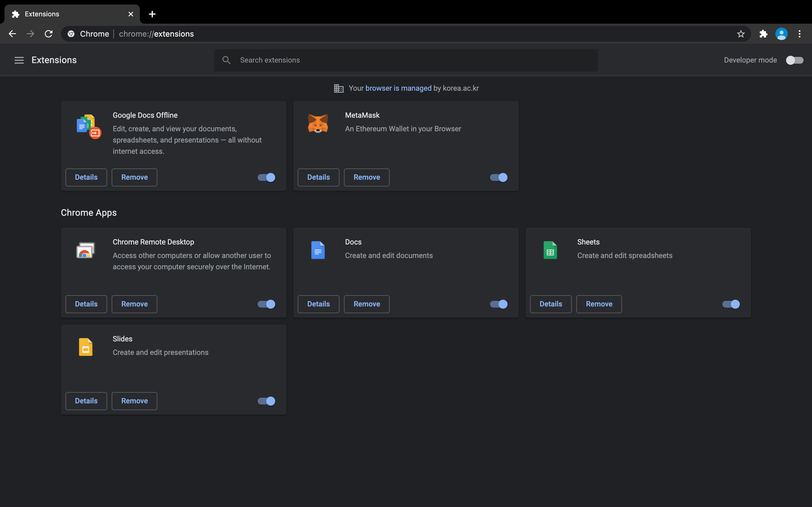
Task: Click the site info Chrome icon
Action: pos(71,34)
